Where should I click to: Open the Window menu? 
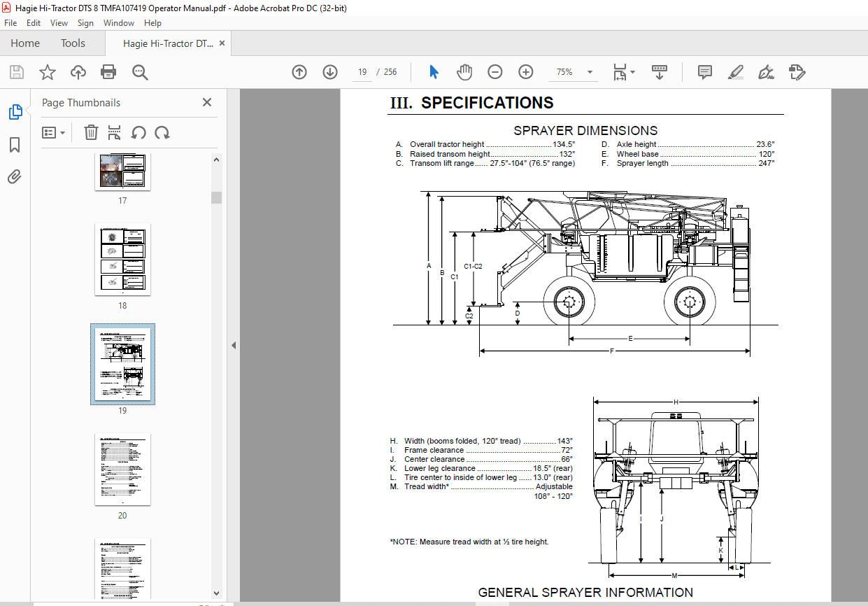(119, 23)
